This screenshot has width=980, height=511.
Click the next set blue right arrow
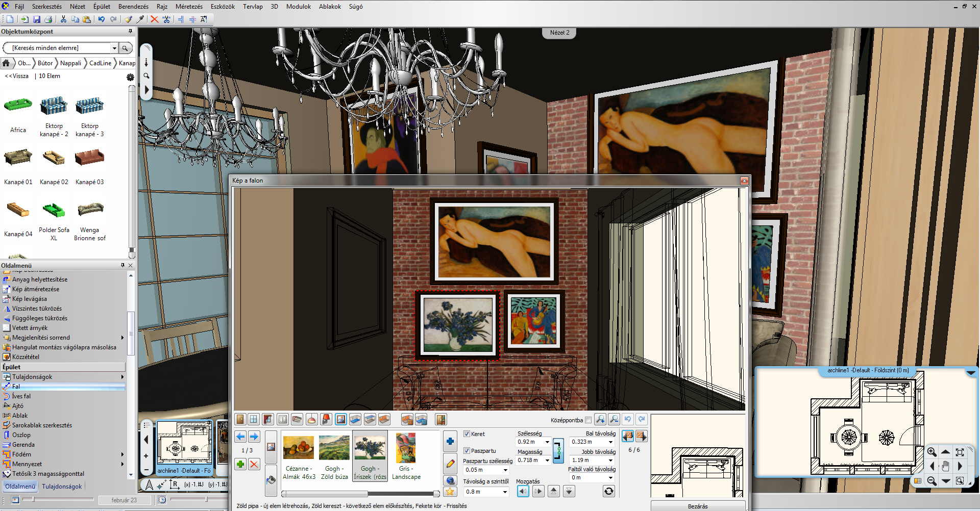tap(254, 437)
